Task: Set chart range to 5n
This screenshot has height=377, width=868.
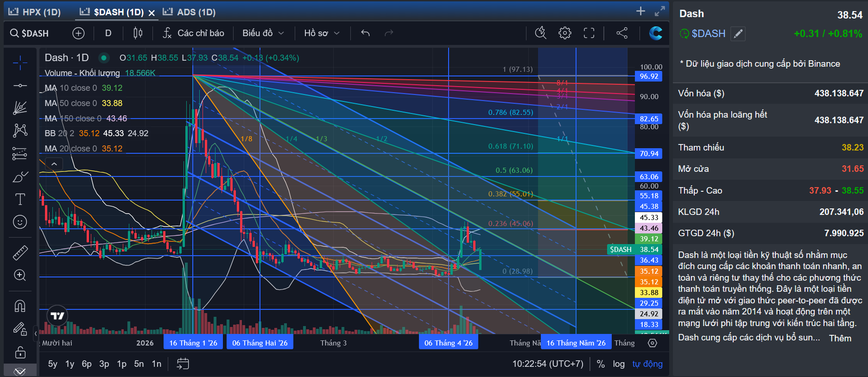Action: [139, 364]
